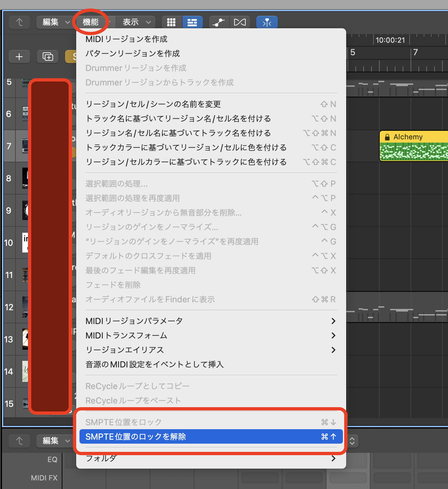Click the Alchemy region in the timeline

(x=414, y=152)
